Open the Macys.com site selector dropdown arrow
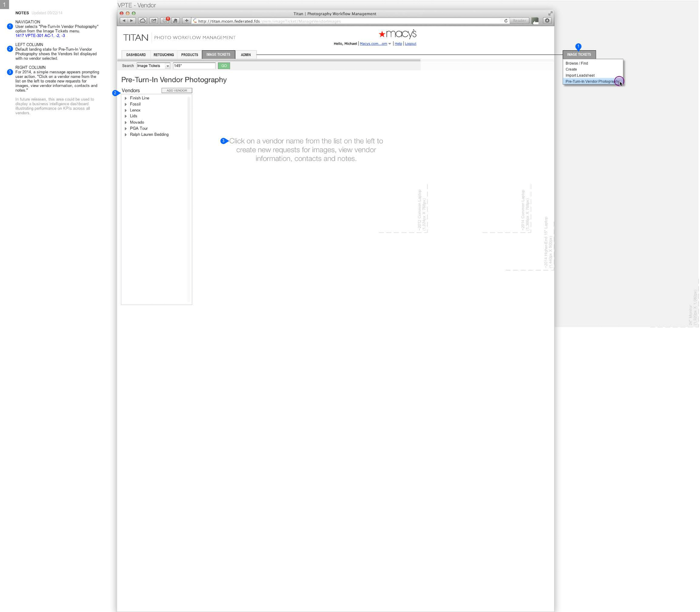Screen dimensions: 700x612 [x=390, y=44]
